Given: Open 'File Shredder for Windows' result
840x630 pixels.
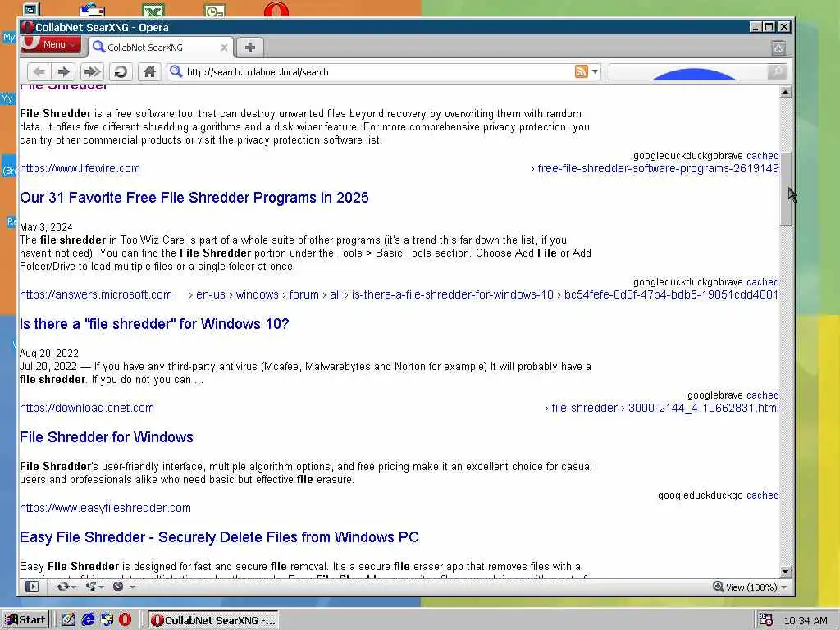Looking at the screenshot, I should (x=107, y=437).
